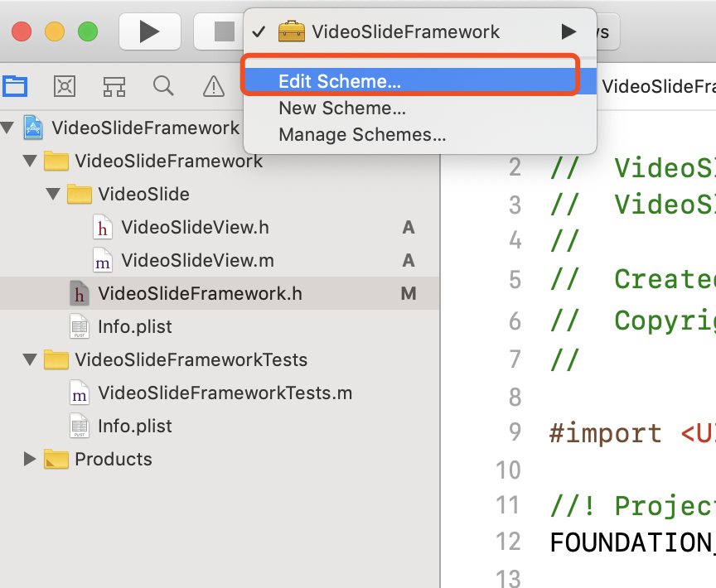Collapse the VideoSlideFrameworkTests folder

[30, 359]
